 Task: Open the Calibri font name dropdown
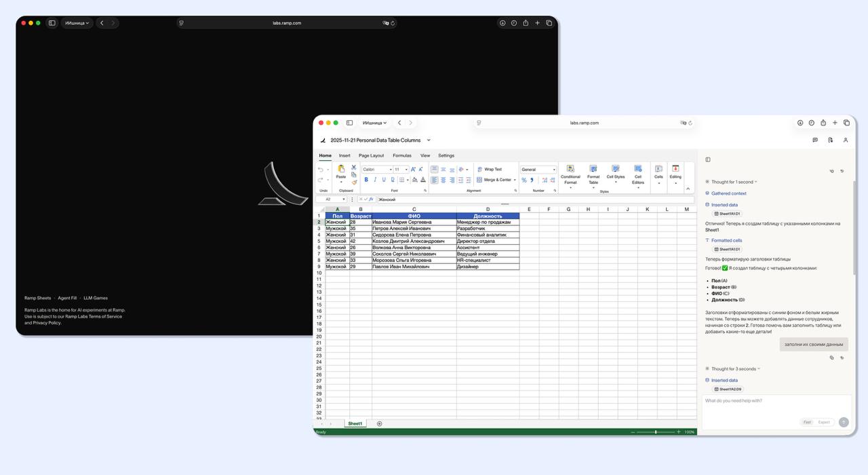click(391, 170)
